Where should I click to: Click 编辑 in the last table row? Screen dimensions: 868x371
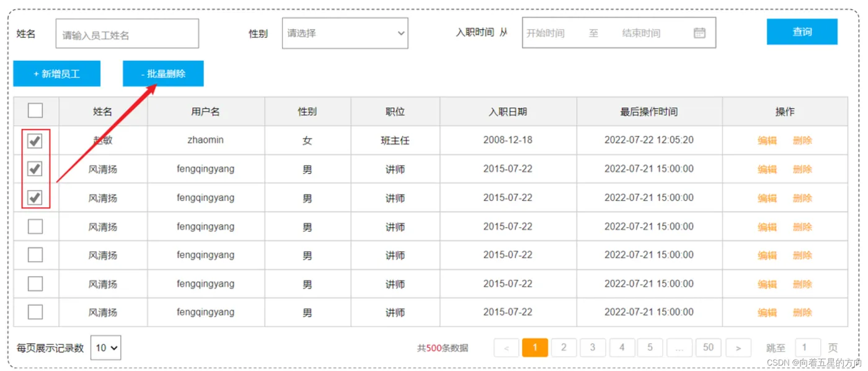[x=767, y=313]
